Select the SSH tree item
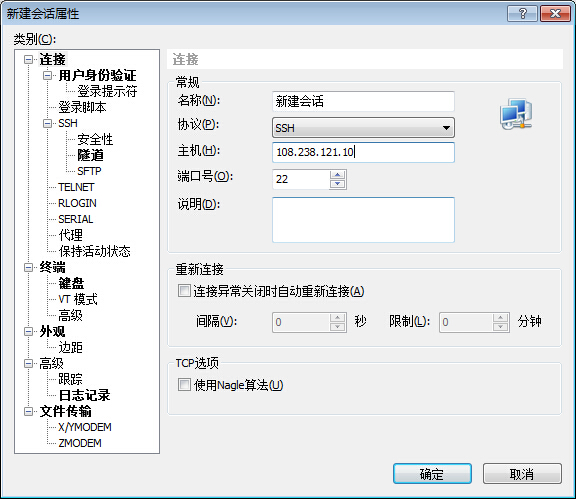576x499 pixels. pos(68,123)
